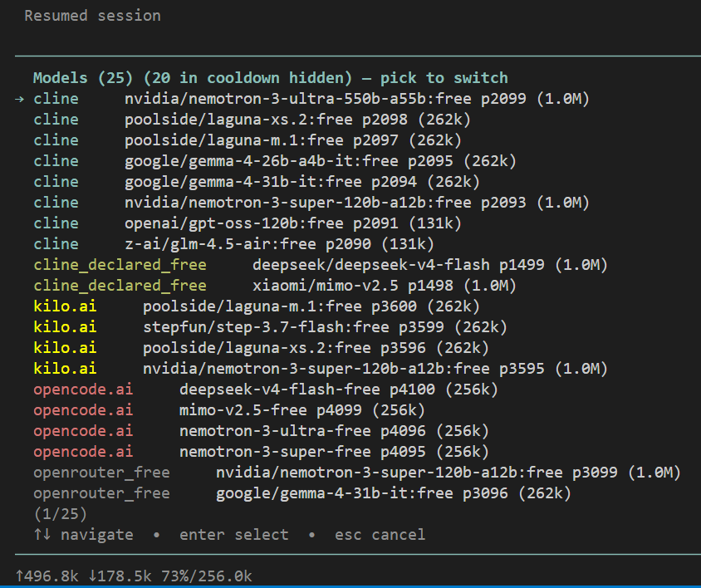This screenshot has height=588, width=701.
Task: Choose cline poolside/laguna-m.1:free p2097 entry
Action: pyautogui.click(x=248, y=140)
